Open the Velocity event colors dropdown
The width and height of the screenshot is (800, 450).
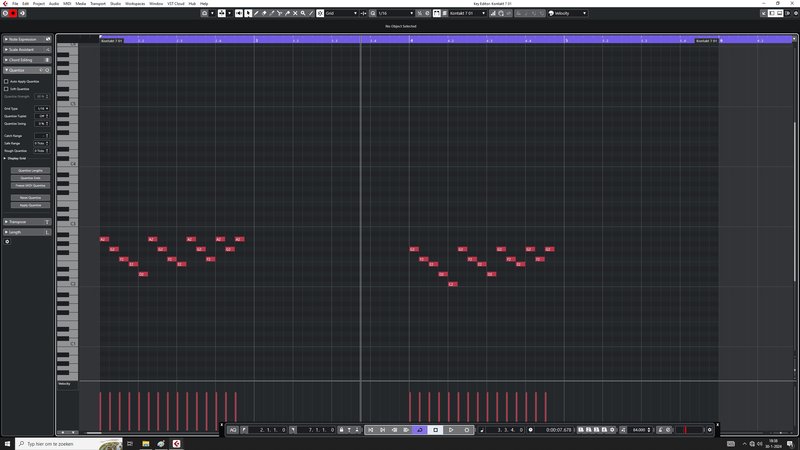tap(567, 13)
